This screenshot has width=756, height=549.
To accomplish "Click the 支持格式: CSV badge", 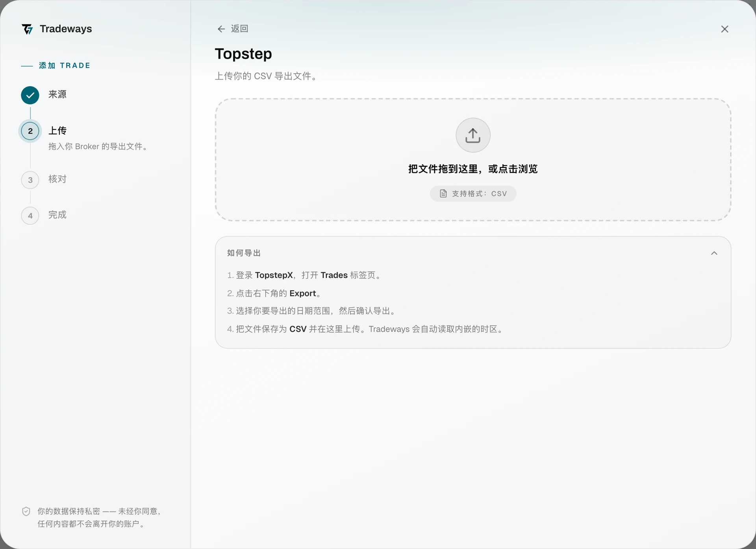I will pyautogui.click(x=473, y=193).
